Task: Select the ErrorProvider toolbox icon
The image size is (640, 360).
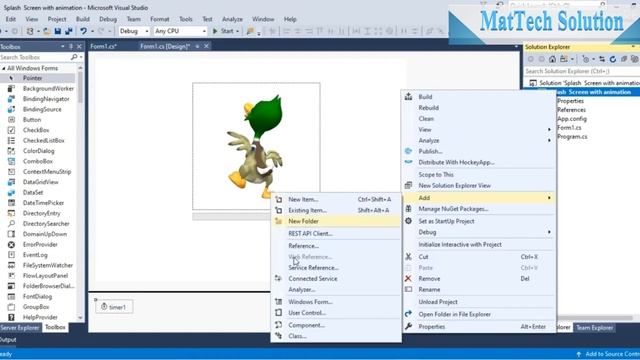Action: (x=11, y=244)
